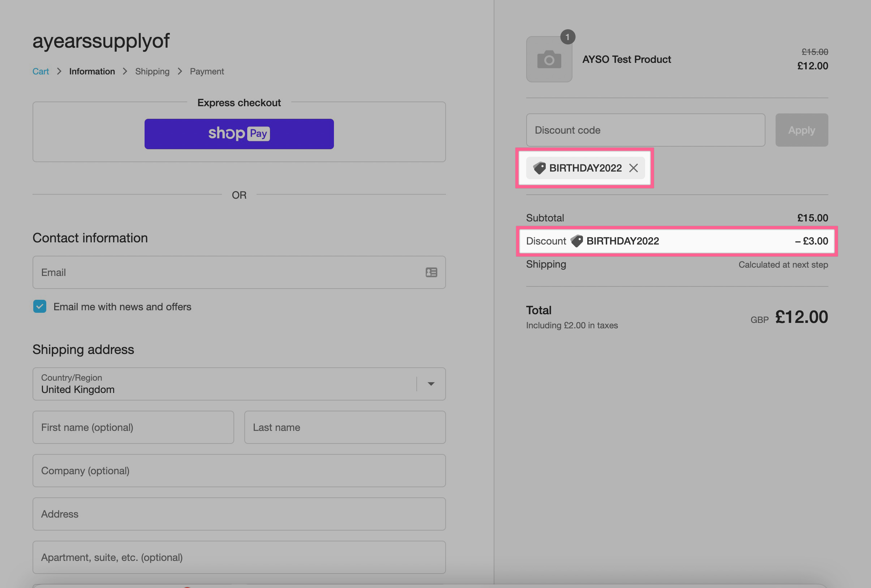The height and width of the screenshot is (588, 871).
Task: Click into the Email input field
Action: coord(225,272)
